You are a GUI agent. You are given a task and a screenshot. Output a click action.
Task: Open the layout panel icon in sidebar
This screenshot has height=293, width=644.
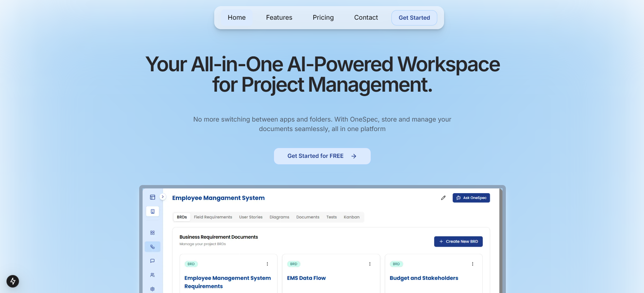[x=152, y=197]
